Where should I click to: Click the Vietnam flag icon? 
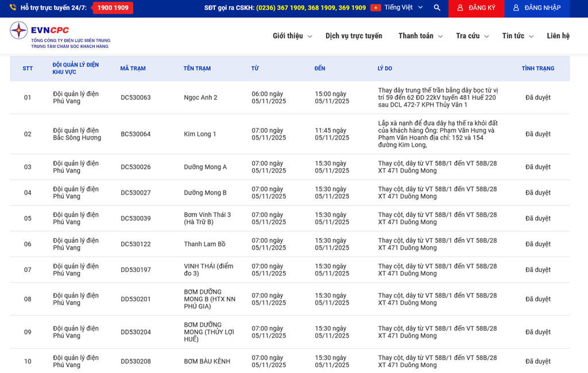tap(376, 8)
